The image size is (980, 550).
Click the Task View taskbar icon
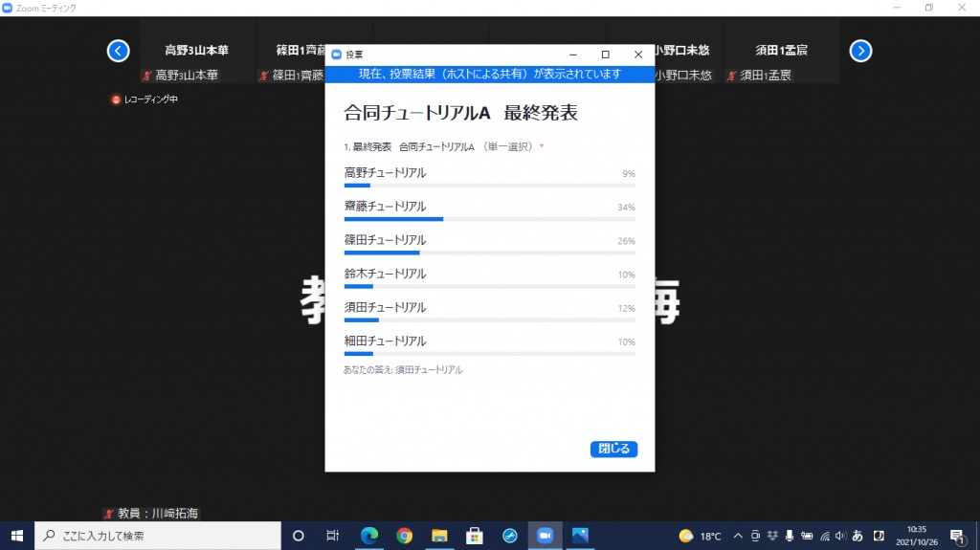click(x=332, y=536)
